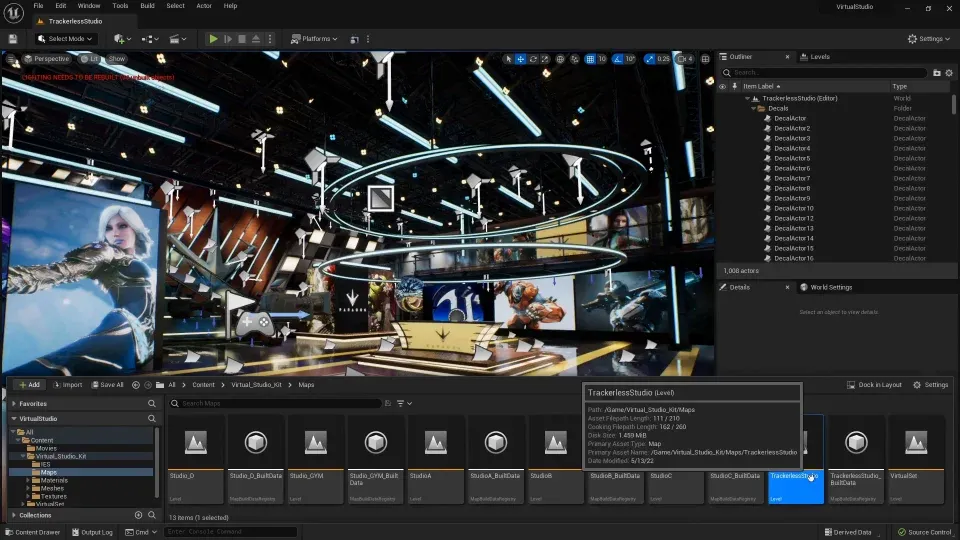
Task: Click the Eject button in play toolbar
Action: pyautogui.click(x=257, y=39)
